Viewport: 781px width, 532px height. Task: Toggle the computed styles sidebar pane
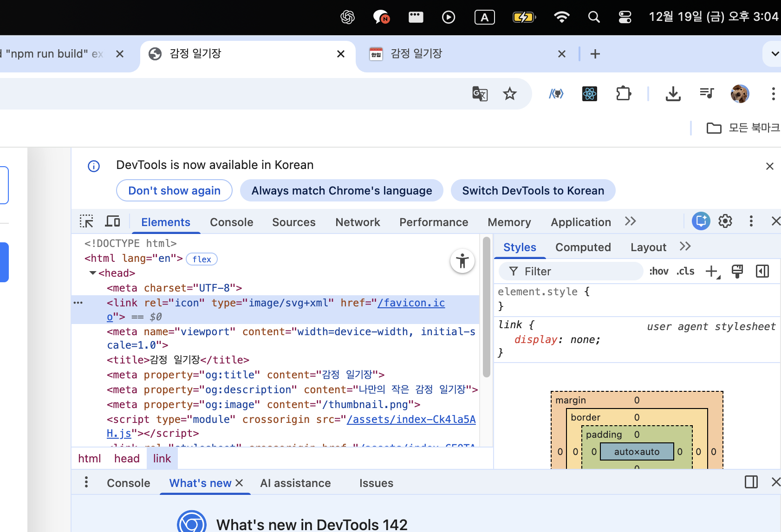pyautogui.click(x=762, y=272)
